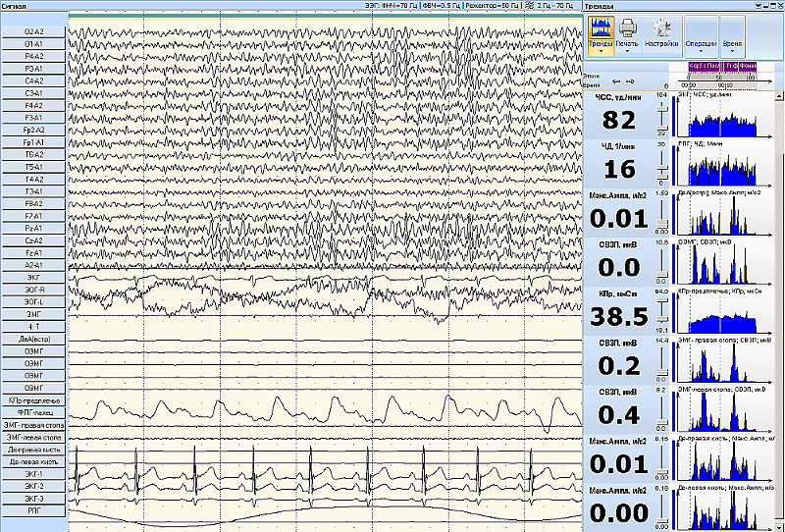Select the Fp1-A1 channel label
785x532 pixels.
click(x=33, y=142)
